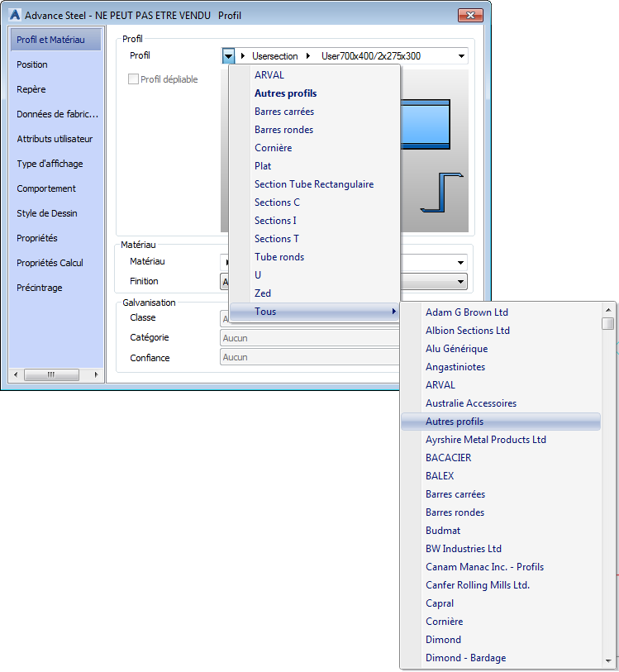Select highlighted Autres profils in Tous submenu

(501, 422)
